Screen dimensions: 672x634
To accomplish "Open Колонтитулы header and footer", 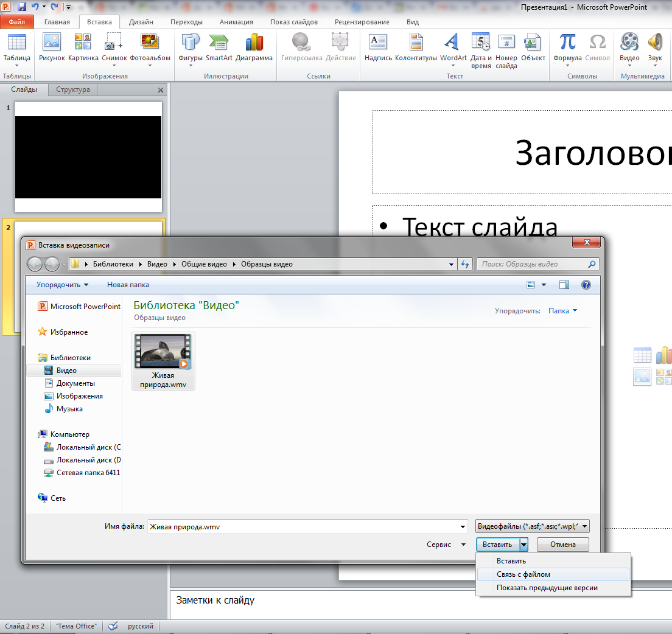I will click(x=416, y=47).
